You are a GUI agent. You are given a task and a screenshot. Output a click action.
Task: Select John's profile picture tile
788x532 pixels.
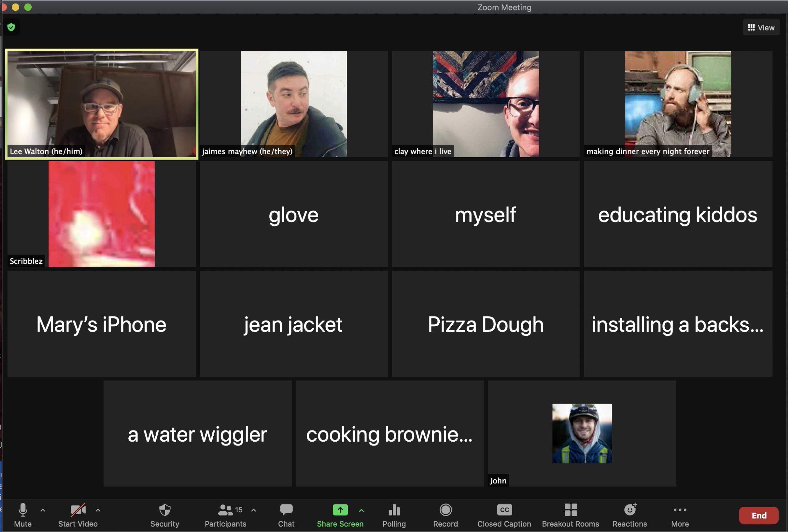[582, 433]
